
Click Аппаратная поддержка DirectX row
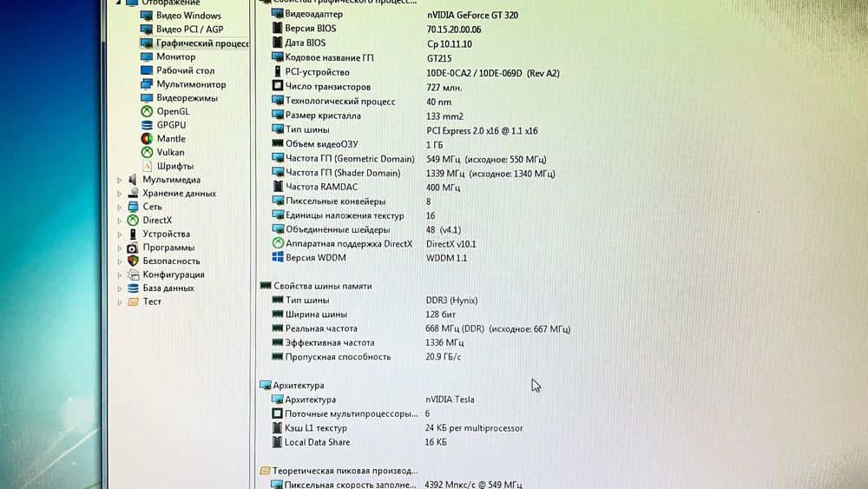click(373, 244)
